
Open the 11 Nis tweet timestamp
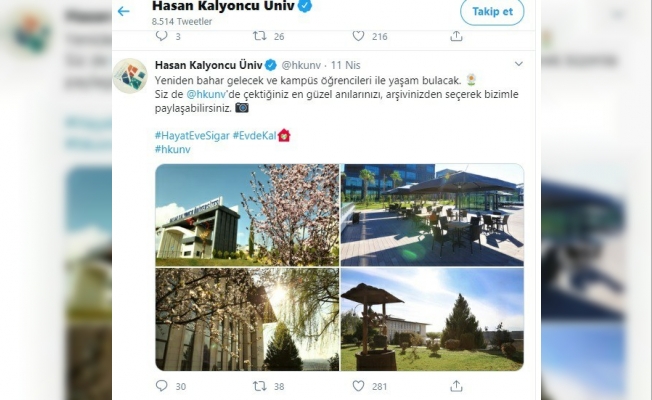(x=346, y=65)
